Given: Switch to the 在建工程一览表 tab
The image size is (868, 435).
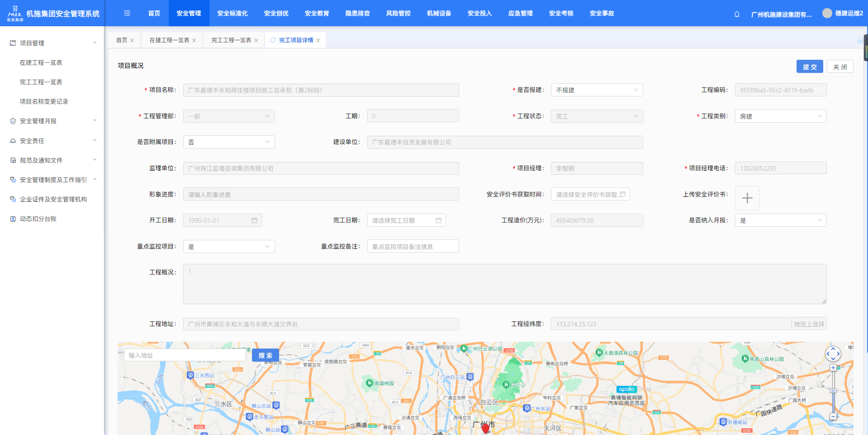Looking at the screenshot, I should click(x=169, y=40).
